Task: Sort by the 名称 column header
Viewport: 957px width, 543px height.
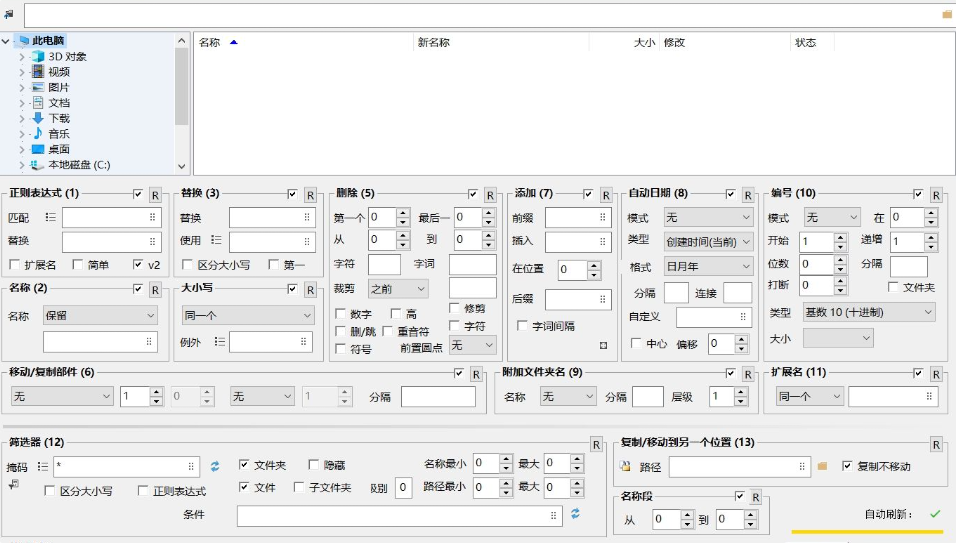Action: (x=209, y=42)
